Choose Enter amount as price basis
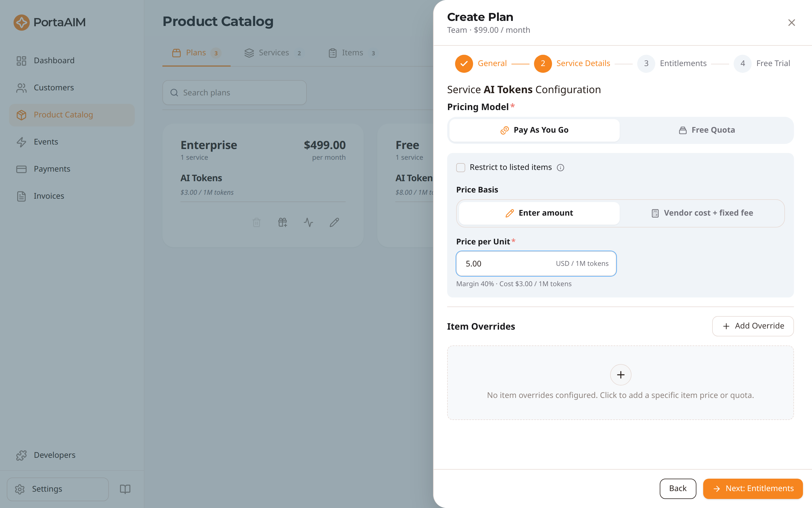Screen dimensions: 812x508 (x=539, y=213)
